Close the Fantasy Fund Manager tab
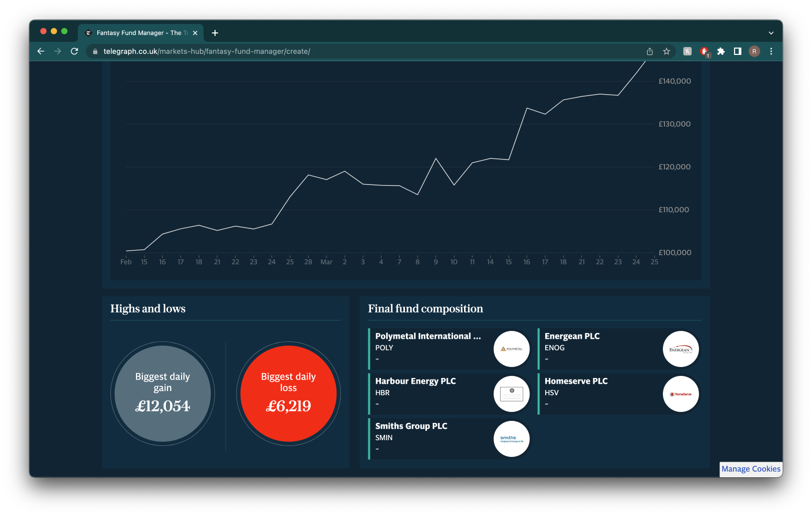 195,33
